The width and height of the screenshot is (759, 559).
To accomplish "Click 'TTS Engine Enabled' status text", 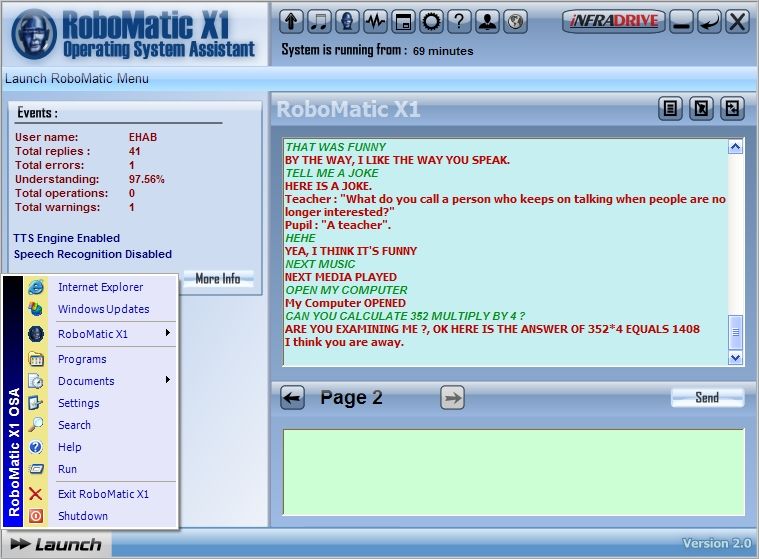I will 67,238.
